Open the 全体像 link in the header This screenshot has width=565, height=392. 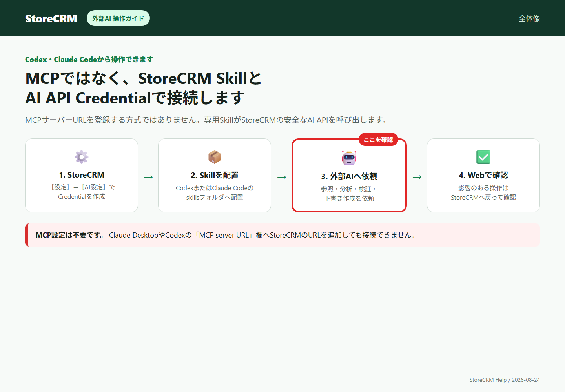click(x=529, y=18)
